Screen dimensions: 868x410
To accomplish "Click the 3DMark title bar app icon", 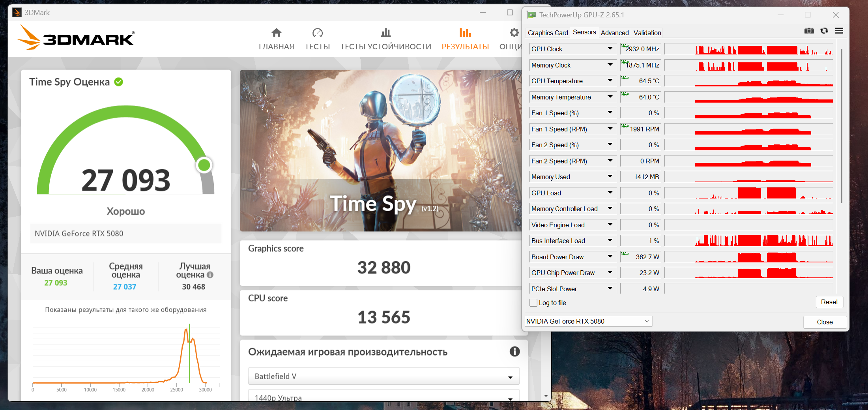I will click(x=17, y=13).
